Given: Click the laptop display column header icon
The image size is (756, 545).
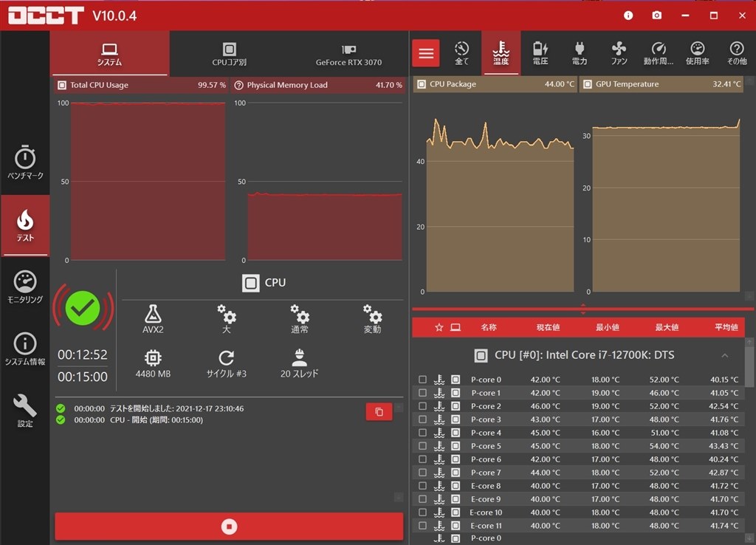Looking at the screenshot, I should pos(455,327).
